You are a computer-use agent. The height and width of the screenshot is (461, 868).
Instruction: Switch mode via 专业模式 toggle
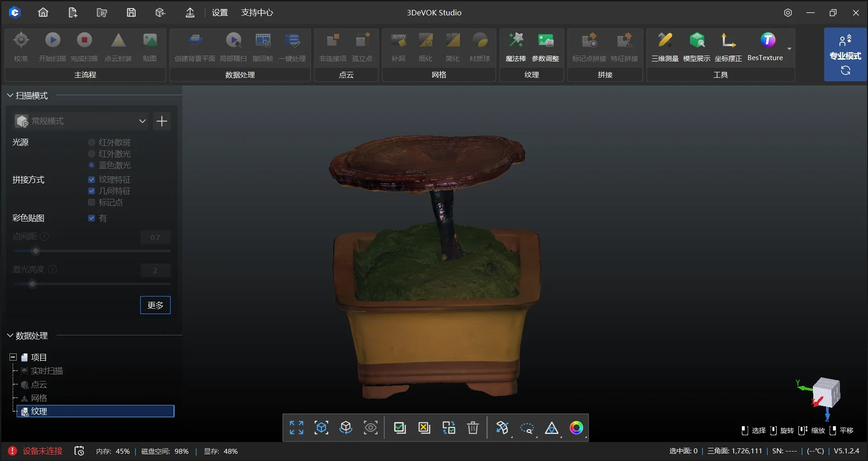[845, 55]
